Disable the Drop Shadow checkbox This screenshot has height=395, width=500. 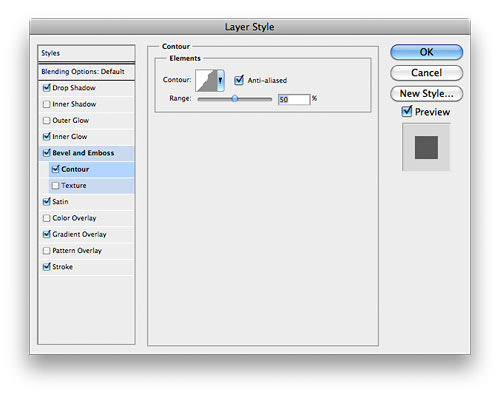[x=47, y=88]
